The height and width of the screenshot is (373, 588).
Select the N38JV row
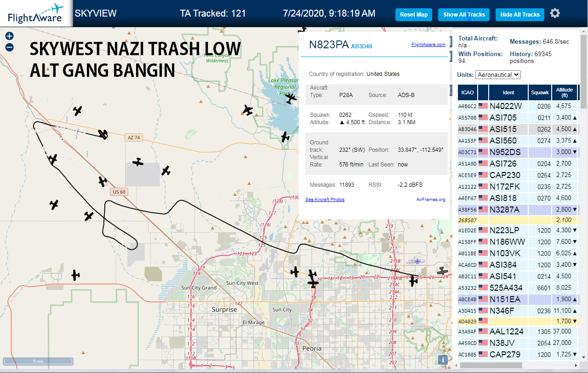pyautogui.click(x=518, y=343)
